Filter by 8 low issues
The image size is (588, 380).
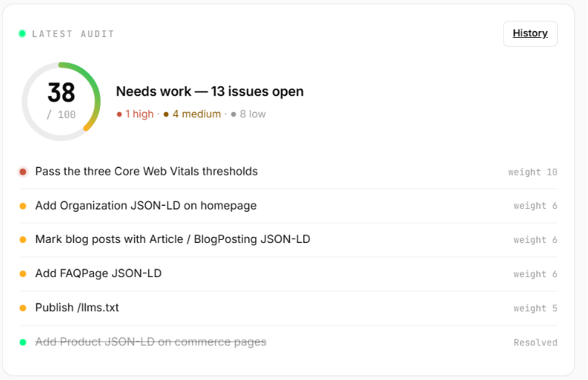(248, 114)
